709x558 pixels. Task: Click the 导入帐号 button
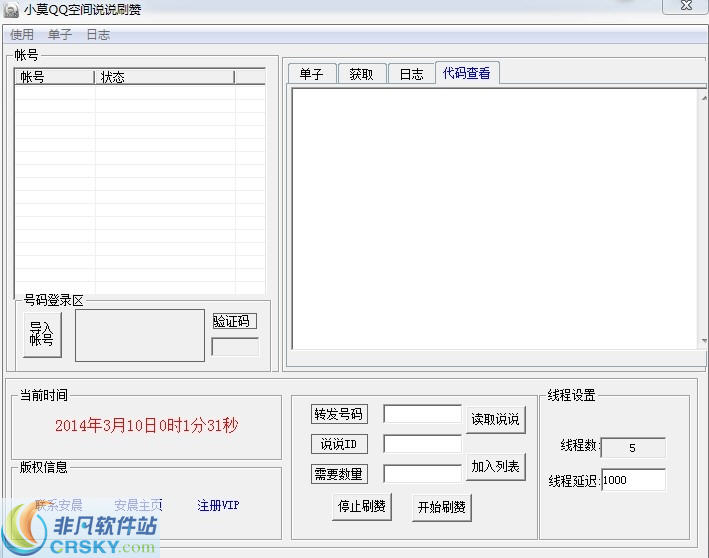tap(41, 334)
